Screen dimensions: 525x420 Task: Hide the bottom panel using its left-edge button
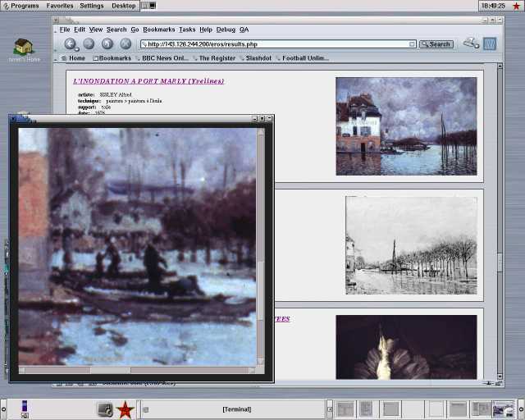tap(3, 409)
